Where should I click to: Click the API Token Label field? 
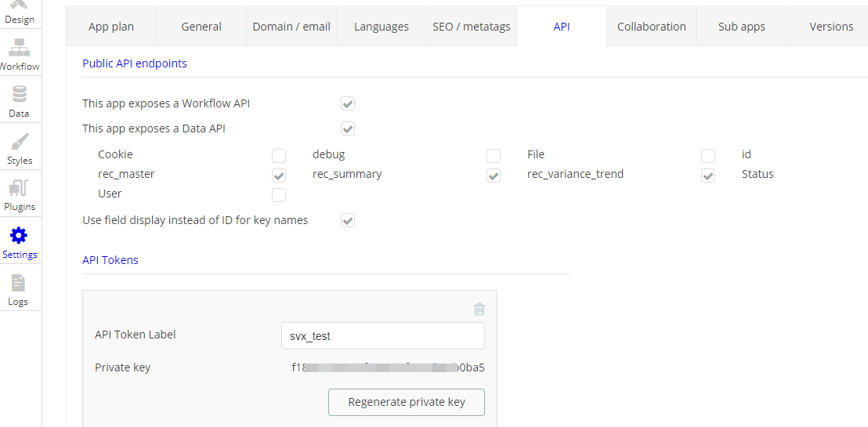coord(382,336)
